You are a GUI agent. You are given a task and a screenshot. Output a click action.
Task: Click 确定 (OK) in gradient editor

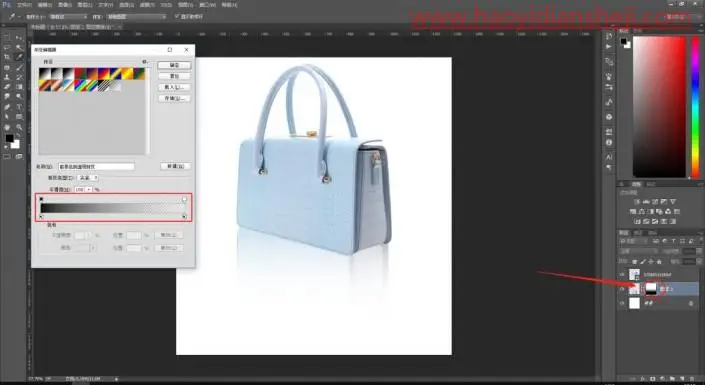coord(174,65)
